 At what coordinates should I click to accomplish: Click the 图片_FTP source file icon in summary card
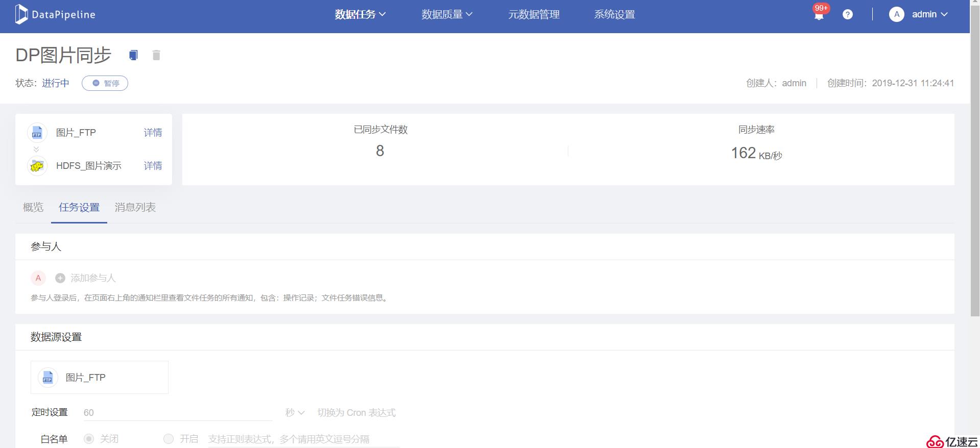click(37, 133)
